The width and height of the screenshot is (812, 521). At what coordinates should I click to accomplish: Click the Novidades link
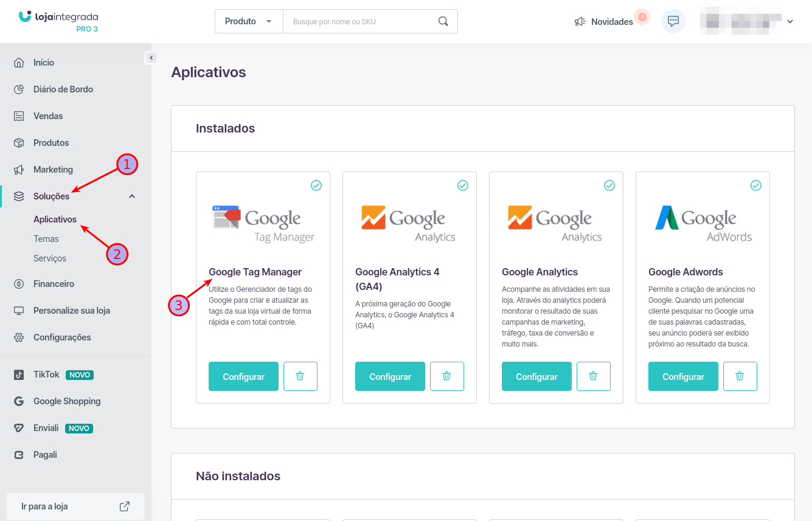click(x=612, y=22)
